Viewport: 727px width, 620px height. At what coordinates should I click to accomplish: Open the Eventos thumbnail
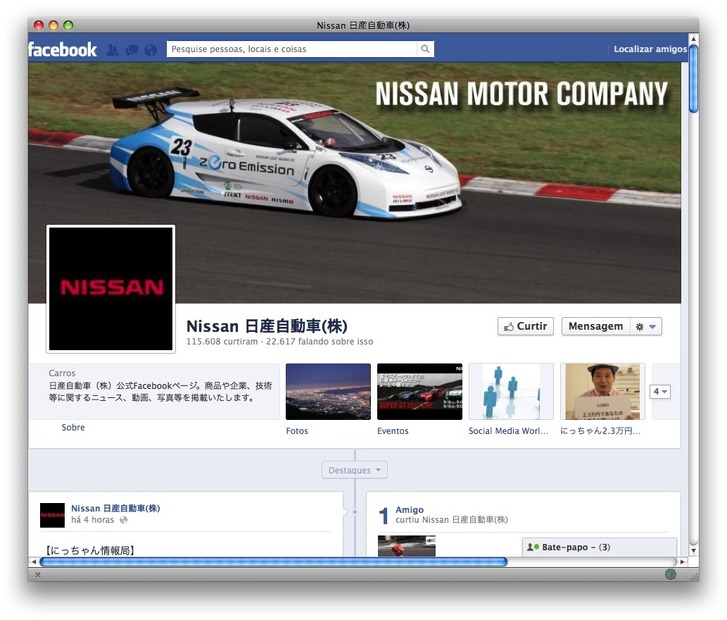pyautogui.click(x=420, y=391)
